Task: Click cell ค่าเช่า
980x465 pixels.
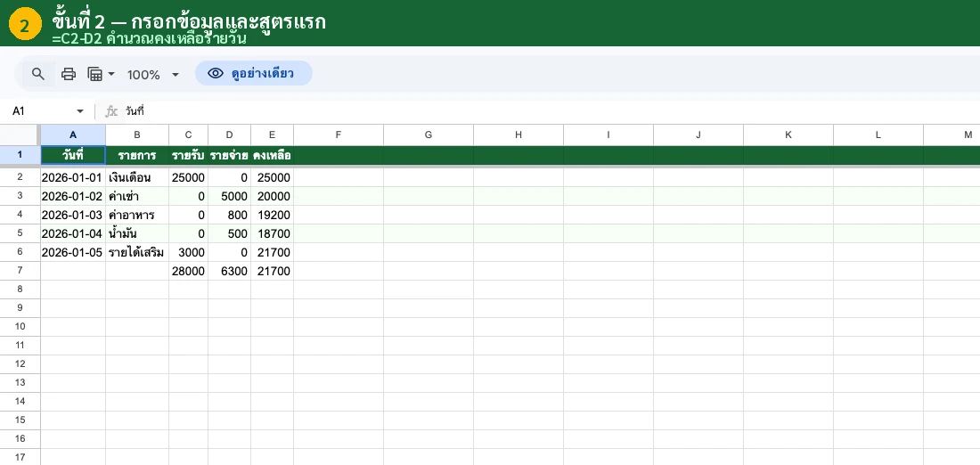Action: coord(137,196)
